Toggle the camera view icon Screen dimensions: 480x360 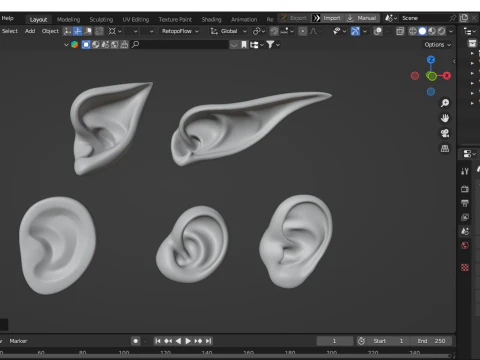point(445,133)
